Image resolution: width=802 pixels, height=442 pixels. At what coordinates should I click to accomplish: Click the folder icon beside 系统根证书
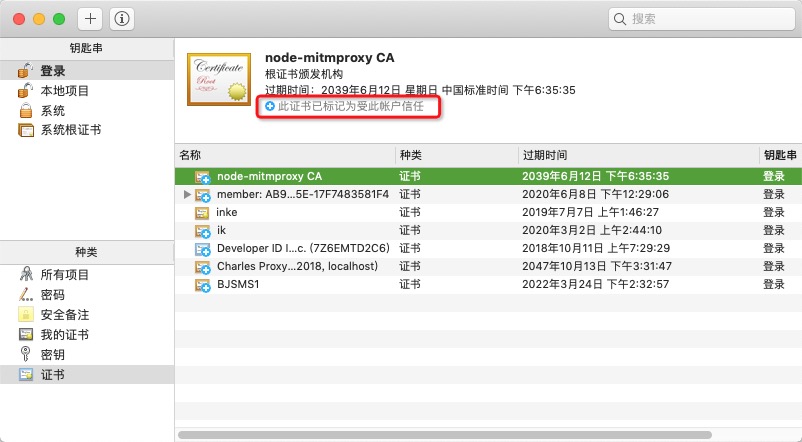(26, 130)
